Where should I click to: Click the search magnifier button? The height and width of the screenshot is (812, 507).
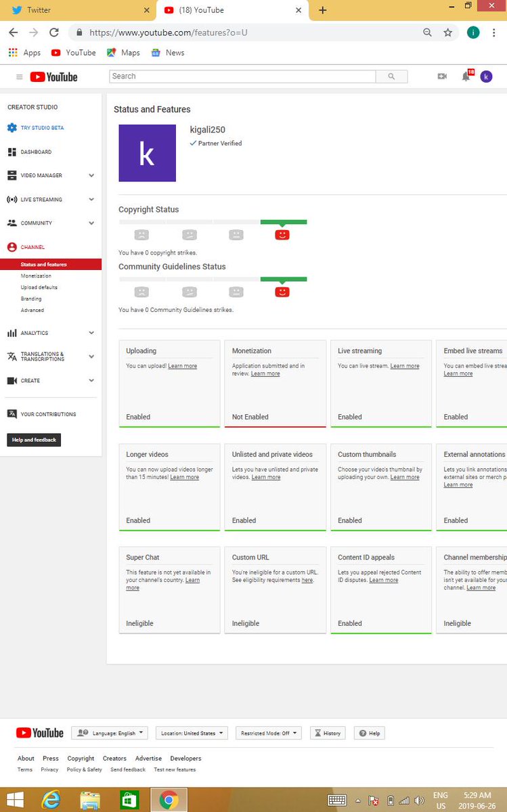392,76
